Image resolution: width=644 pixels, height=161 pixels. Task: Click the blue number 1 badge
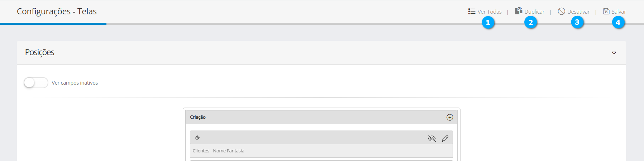[x=488, y=23]
